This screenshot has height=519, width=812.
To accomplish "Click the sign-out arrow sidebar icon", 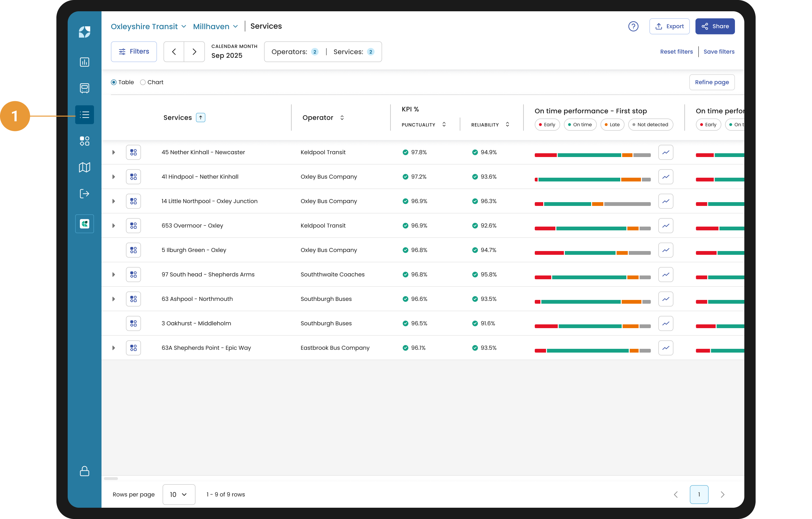I will pos(84,194).
